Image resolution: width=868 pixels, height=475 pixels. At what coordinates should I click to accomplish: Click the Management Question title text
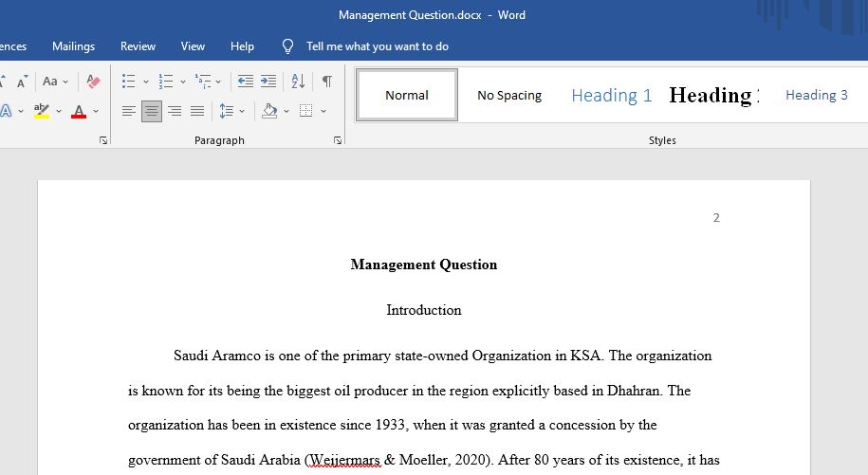[423, 265]
